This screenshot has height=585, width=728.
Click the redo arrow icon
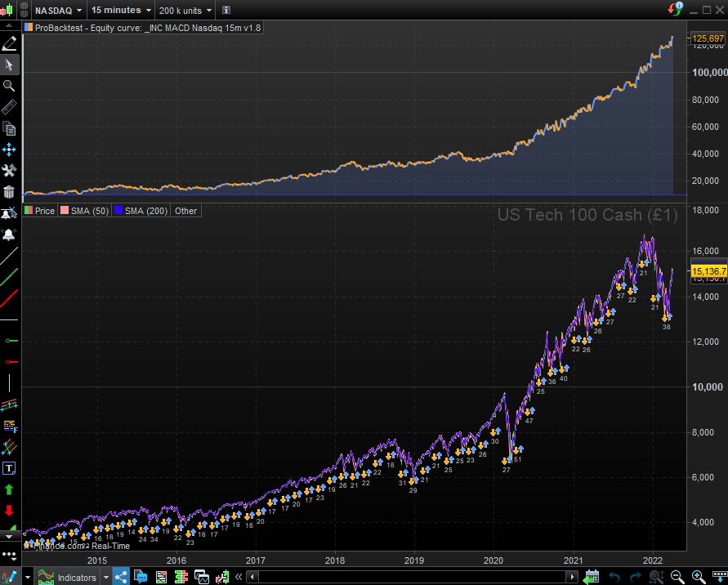635,578
